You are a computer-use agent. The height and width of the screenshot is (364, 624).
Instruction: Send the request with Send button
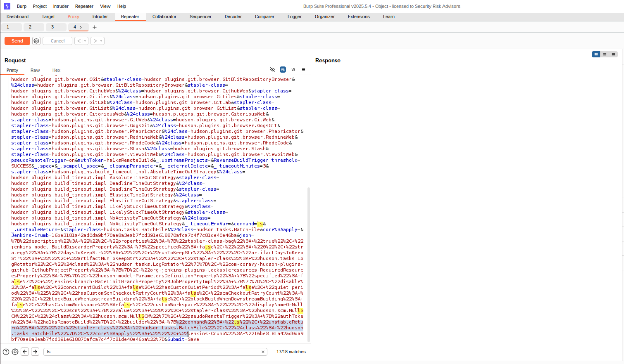pyautogui.click(x=17, y=41)
